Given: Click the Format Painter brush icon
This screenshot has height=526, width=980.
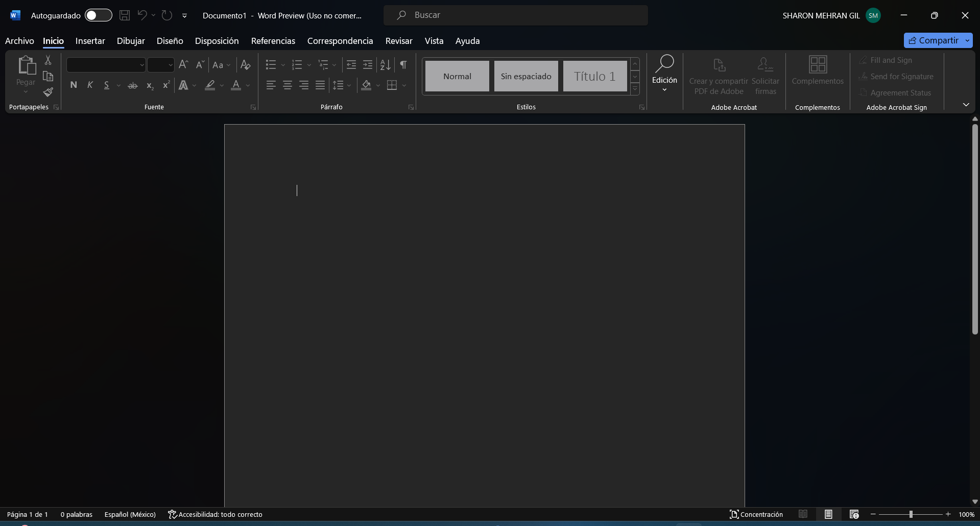Looking at the screenshot, I should [48, 92].
